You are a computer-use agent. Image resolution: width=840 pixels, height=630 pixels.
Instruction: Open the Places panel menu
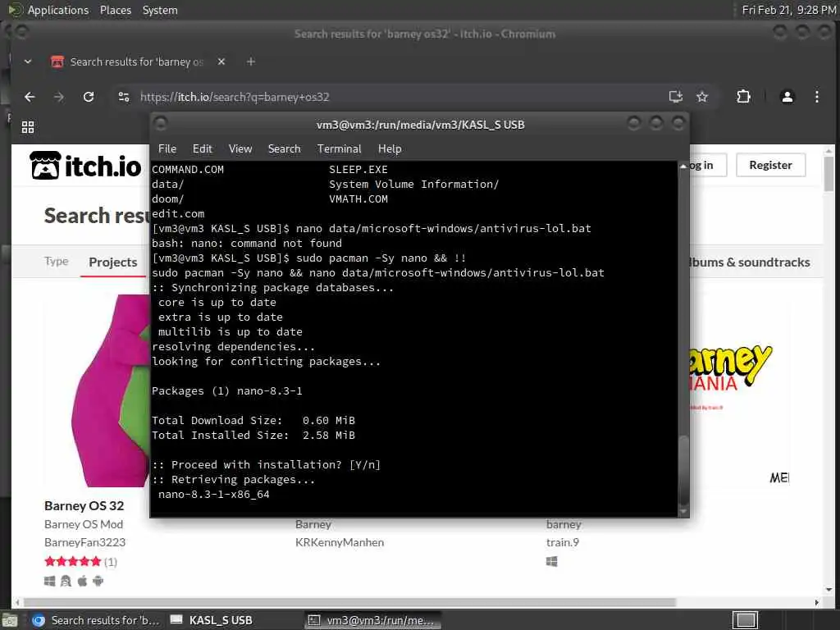[115, 10]
